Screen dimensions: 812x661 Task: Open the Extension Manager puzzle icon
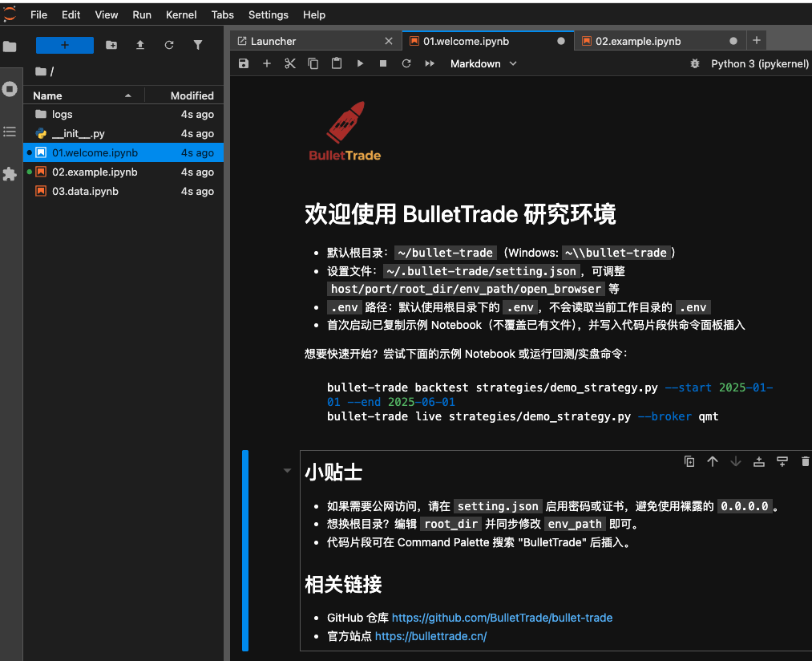tap(10, 174)
